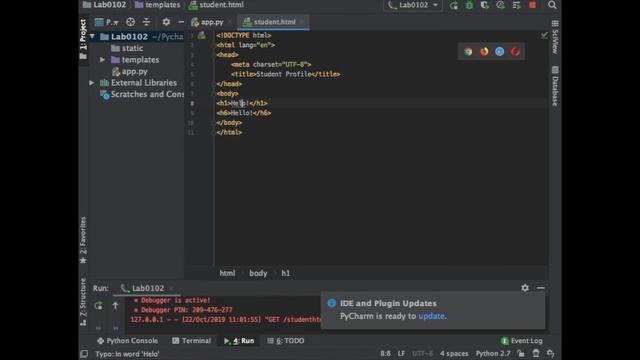Open the Z: Structure side tab
The height and width of the screenshot is (360, 640).
[x=83, y=302]
